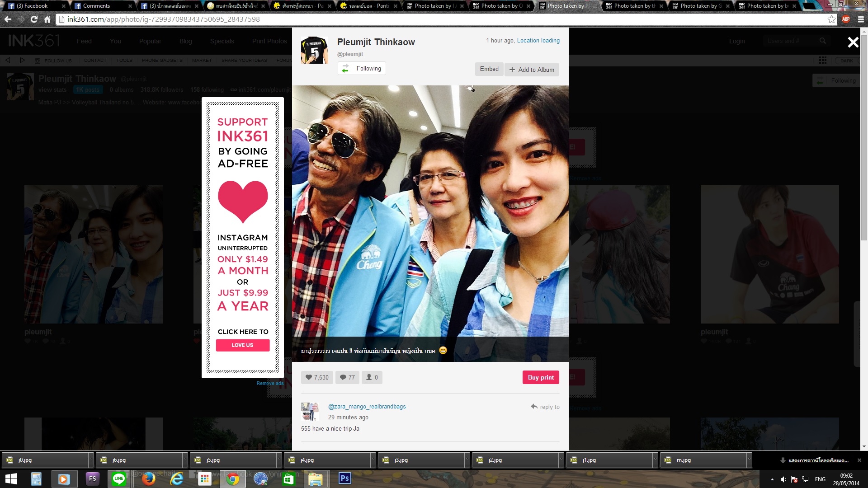Open the dropdown arrow for j5.jpg download
Viewport: 868px width, 488px height.
tap(279, 460)
